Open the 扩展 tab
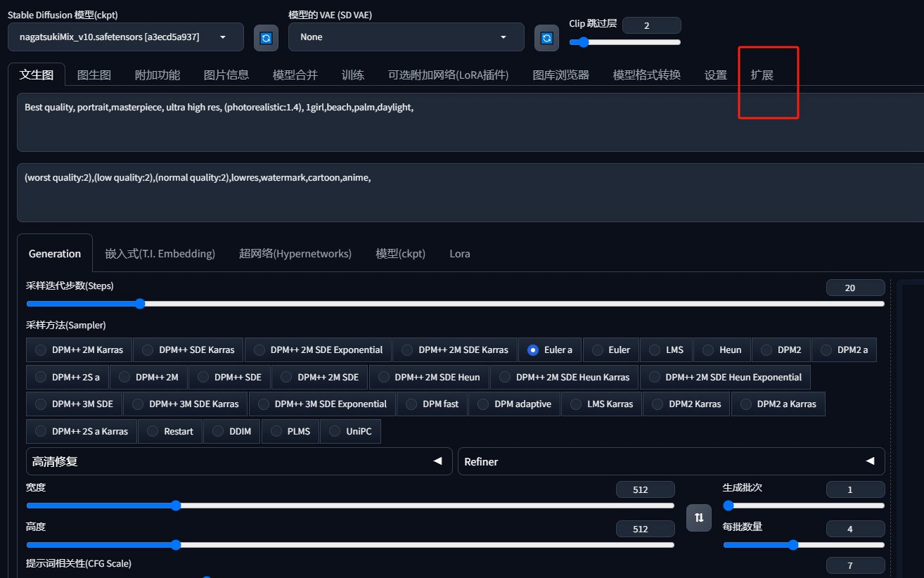924x578 pixels. pyautogui.click(x=762, y=75)
